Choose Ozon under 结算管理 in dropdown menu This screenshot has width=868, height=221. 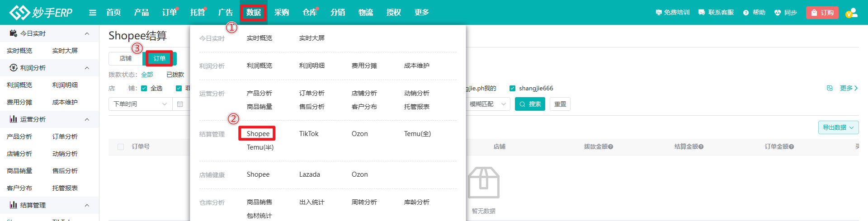pos(360,134)
